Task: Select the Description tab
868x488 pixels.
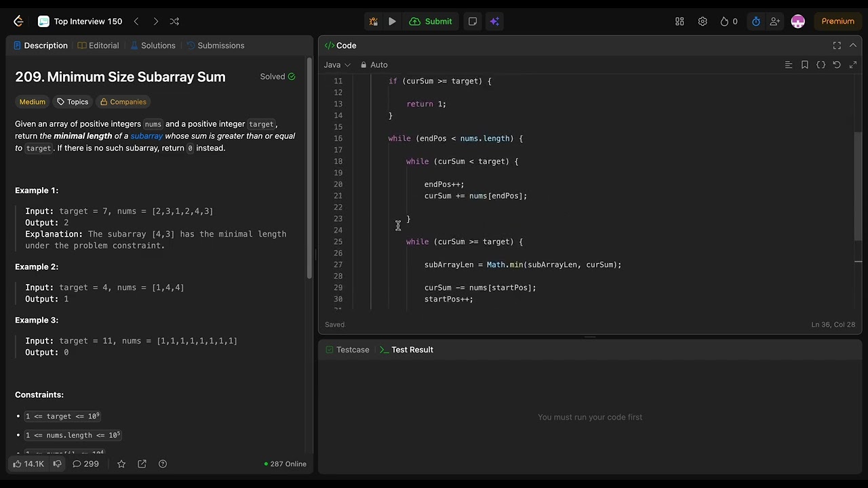Action: pyautogui.click(x=41, y=45)
